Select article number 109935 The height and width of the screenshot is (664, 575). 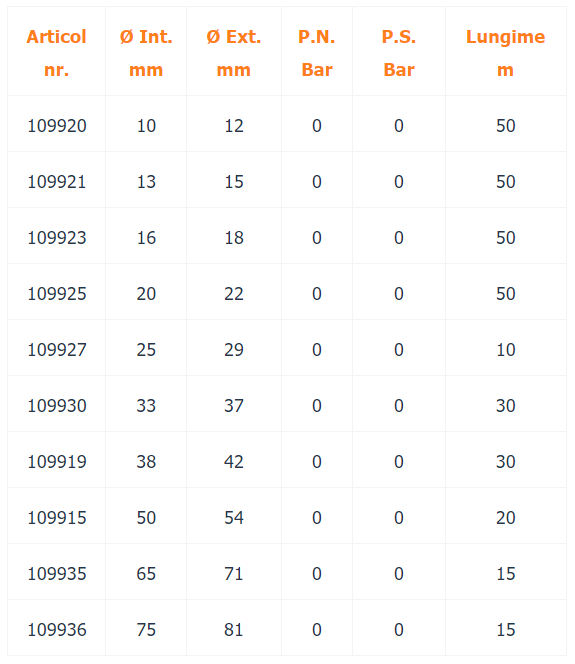pos(57,574)
